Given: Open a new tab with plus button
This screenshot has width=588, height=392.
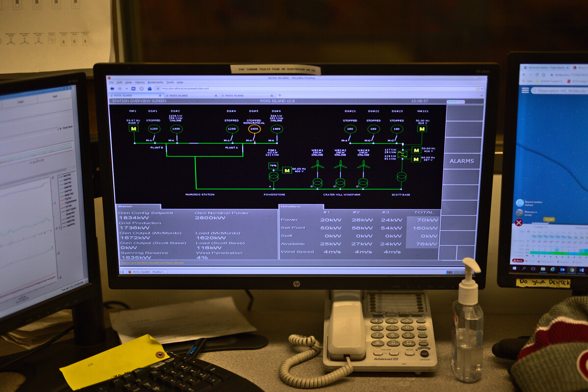Looking at the screenshot, I should tap(280, 95).
